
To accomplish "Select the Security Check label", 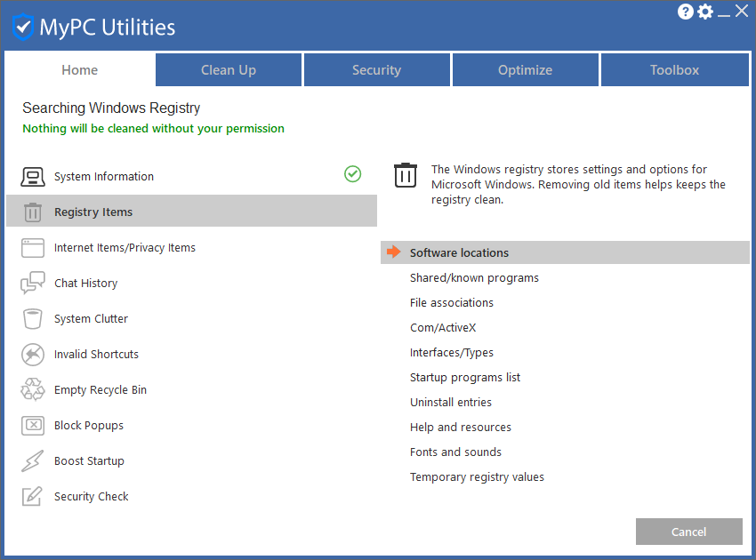I will pos(91,496).
